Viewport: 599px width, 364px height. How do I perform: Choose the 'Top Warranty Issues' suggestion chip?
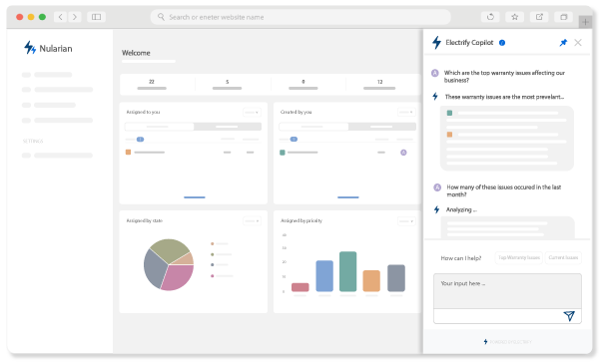point(519,257)
